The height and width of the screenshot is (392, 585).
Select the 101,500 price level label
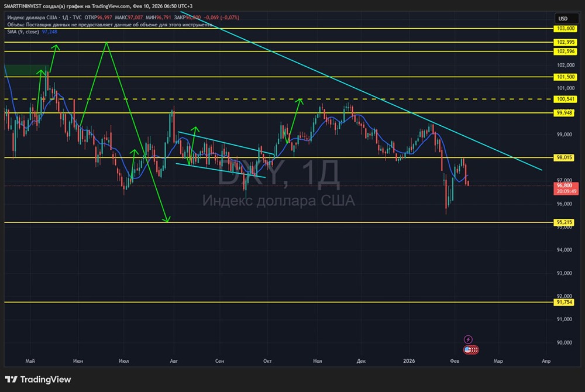(566, 77)
